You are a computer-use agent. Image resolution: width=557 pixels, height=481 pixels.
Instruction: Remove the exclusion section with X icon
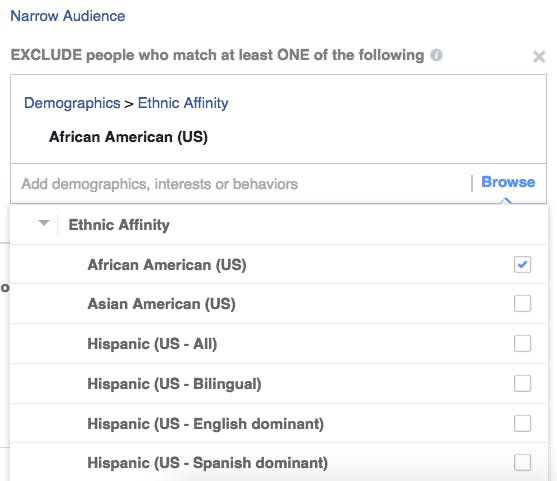tap(539, 56)
